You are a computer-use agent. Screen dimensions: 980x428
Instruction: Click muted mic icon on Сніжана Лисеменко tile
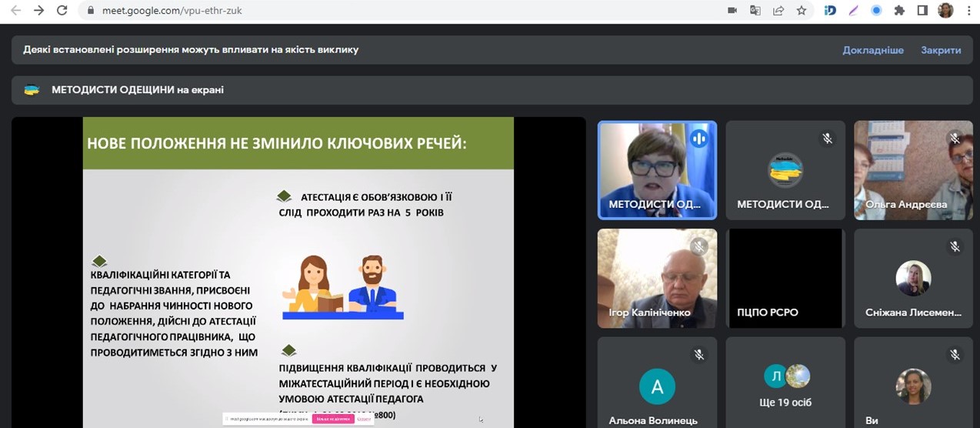click(955, 247)
